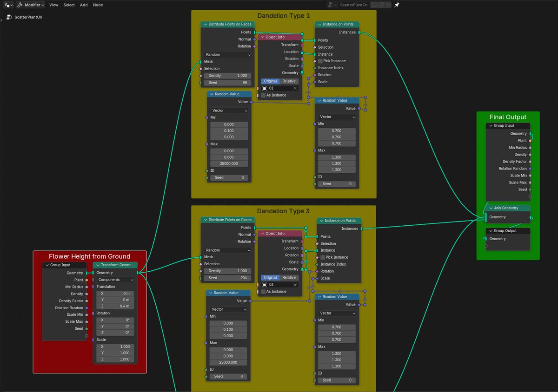
Task: Click the ScatterPlantOn breadcrumb label
Action: point(27,17)
